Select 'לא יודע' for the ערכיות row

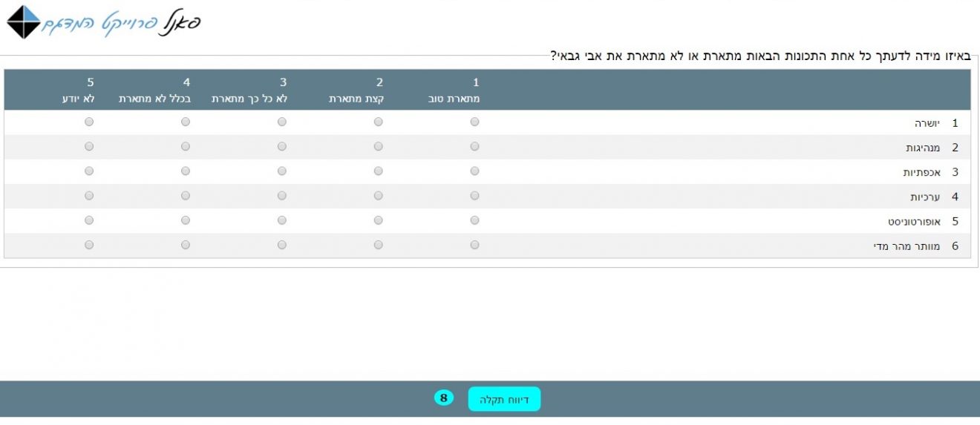point(89,196)
